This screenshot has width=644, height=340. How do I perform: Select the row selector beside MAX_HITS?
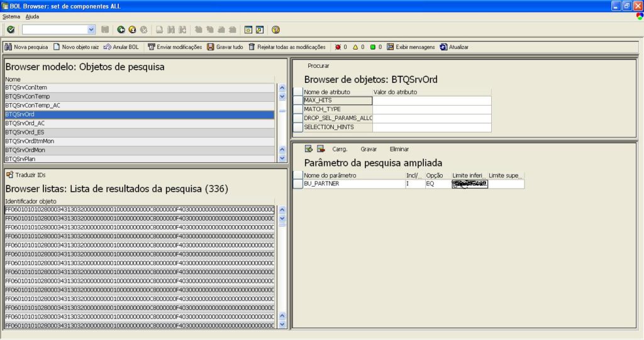pyautogui.click(x=298, y=101)
